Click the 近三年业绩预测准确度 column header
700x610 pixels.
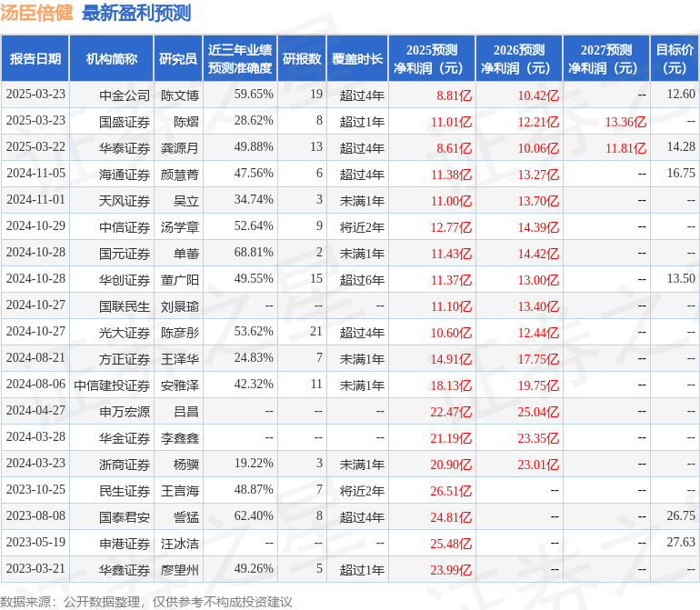click(240, 58)
